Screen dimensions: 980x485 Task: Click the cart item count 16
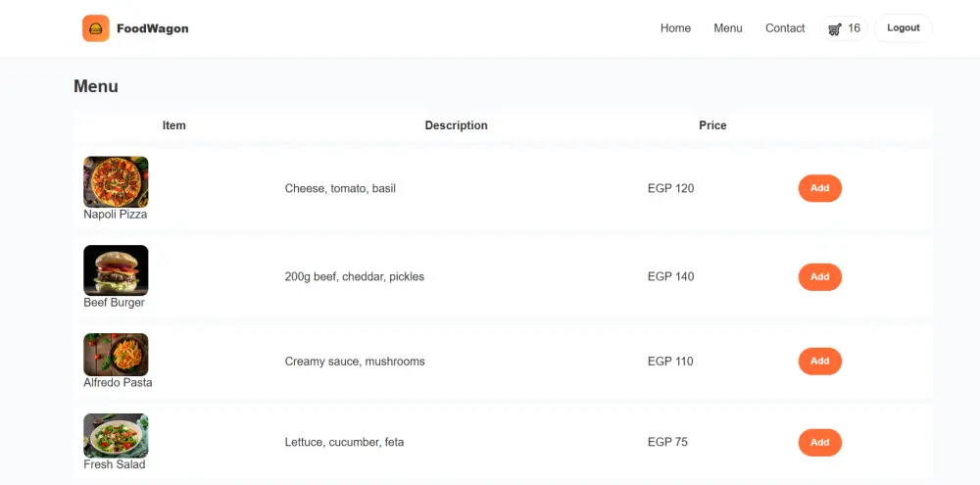pyautogui.click(x=855, y=28)
